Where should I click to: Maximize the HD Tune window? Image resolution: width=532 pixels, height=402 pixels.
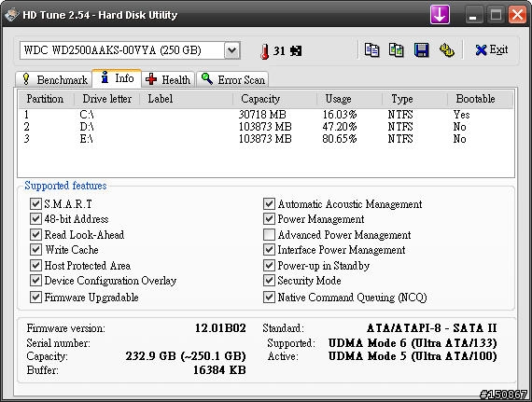coord(496,15)
